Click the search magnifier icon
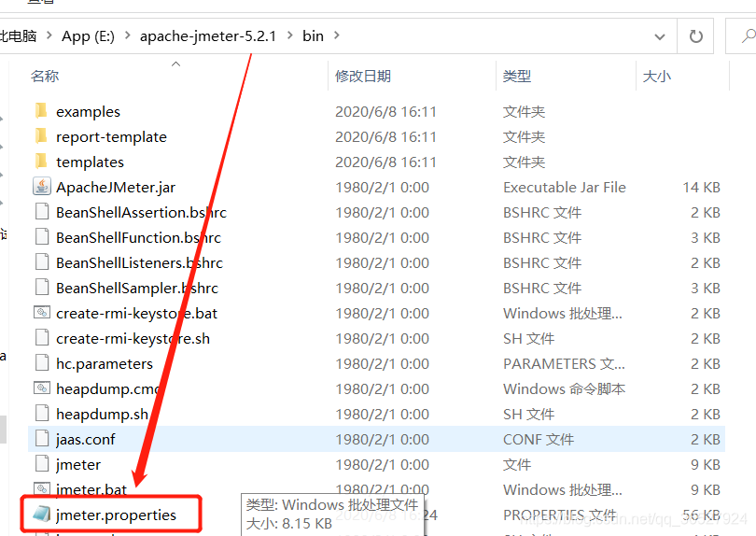756x536 pixels. click(x=748, y=35)
